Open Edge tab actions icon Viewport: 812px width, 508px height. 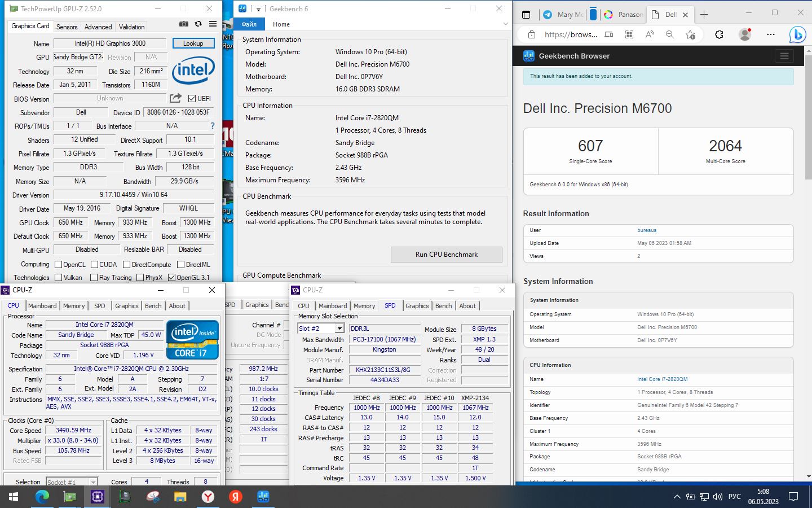pos(526,15)
